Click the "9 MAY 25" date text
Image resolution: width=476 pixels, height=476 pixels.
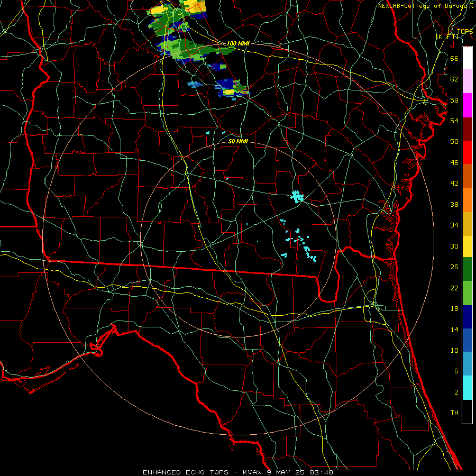pos(286,472)
